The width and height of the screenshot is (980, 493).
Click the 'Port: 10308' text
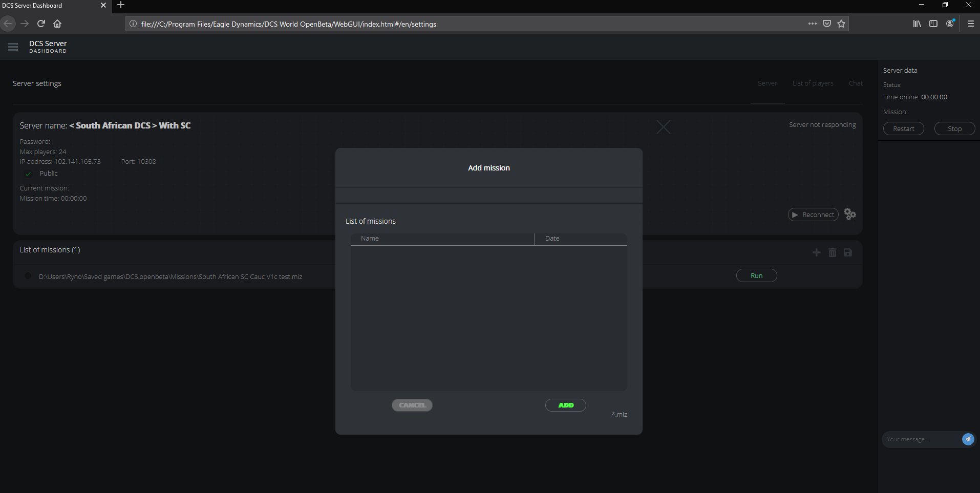pos(138,161)
